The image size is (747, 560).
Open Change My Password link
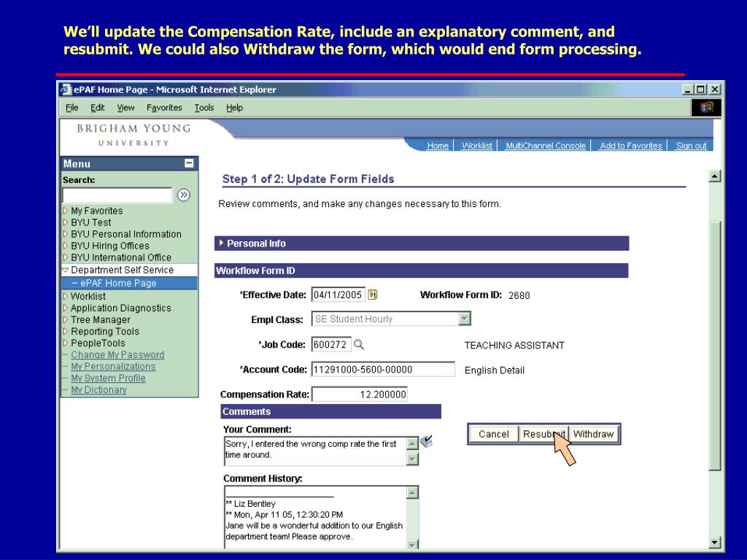pos(117,355)
